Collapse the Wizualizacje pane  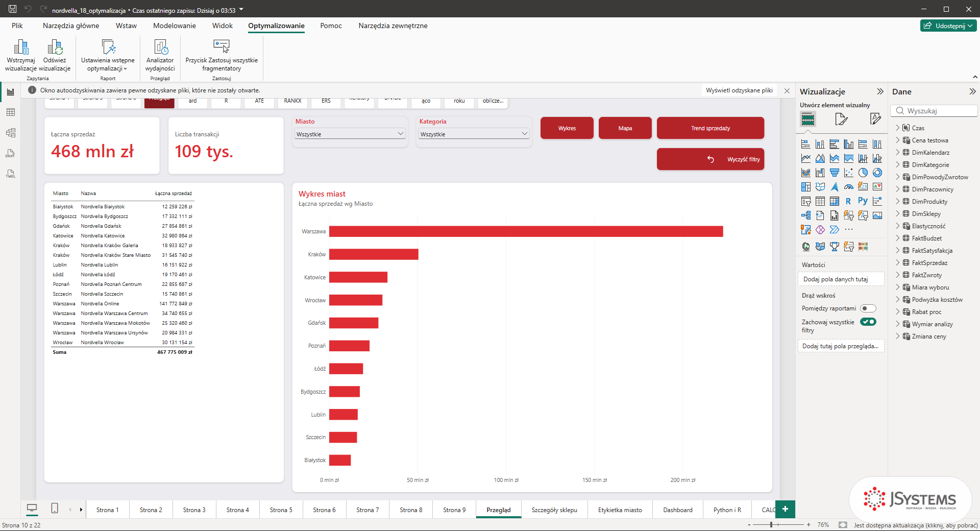[x=880, y=91]
